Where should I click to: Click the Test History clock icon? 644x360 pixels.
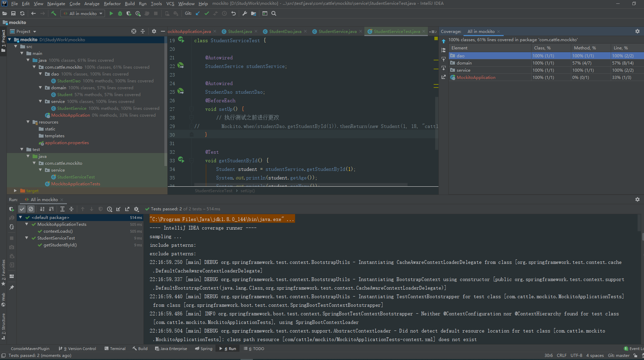pyautogui.click(x=109, y=209)
